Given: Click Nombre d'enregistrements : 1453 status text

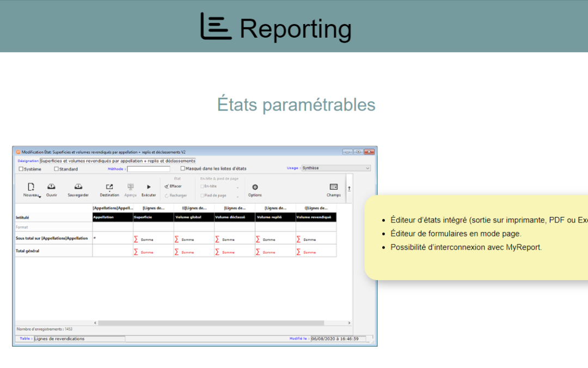Looking at the screenshot, I should click(x=45, y=329).
